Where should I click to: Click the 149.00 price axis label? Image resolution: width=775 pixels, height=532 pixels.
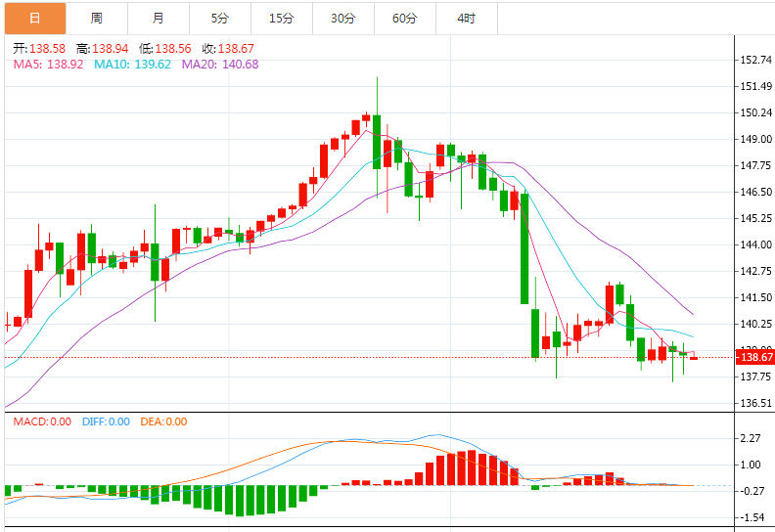pos(755,139)
